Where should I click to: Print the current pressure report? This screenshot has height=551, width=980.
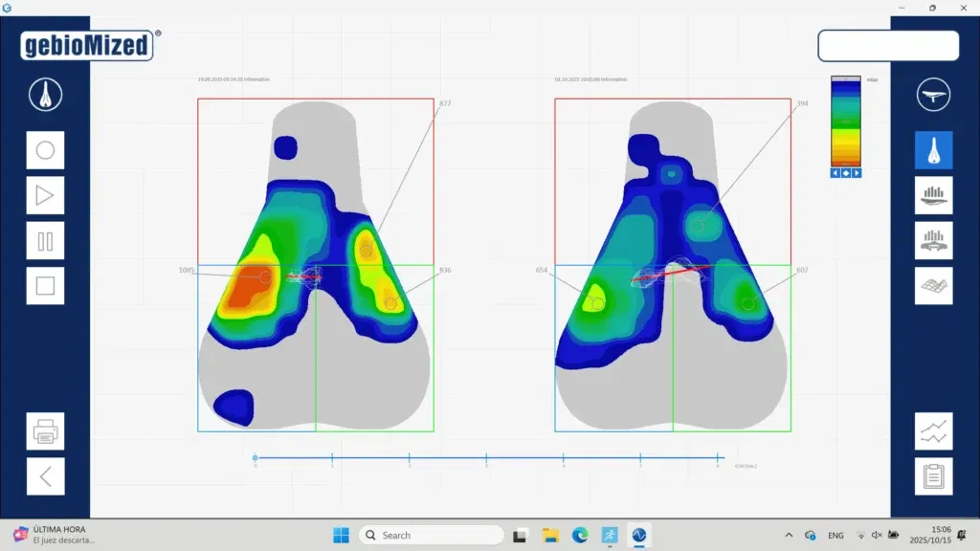tap(45, 431)
